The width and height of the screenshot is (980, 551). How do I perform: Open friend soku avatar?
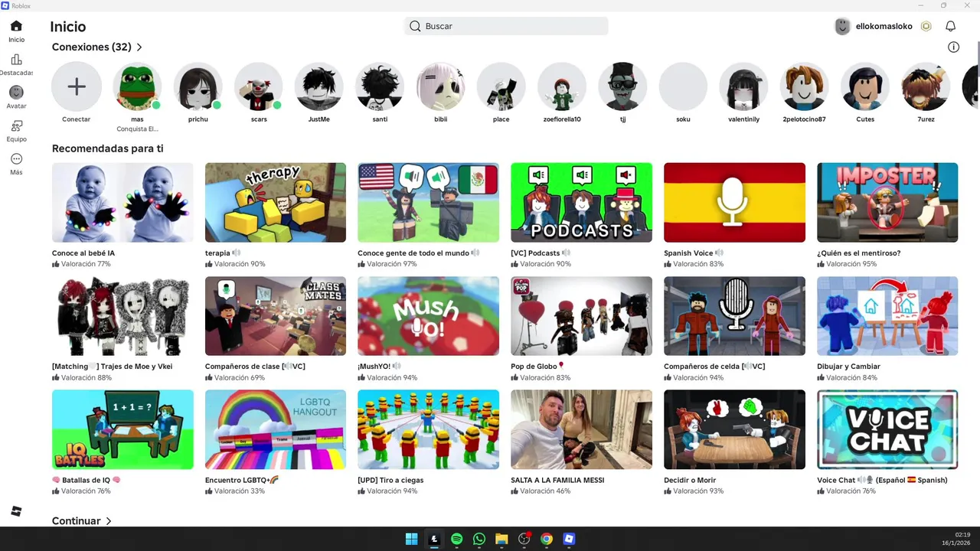coord(683,86)
